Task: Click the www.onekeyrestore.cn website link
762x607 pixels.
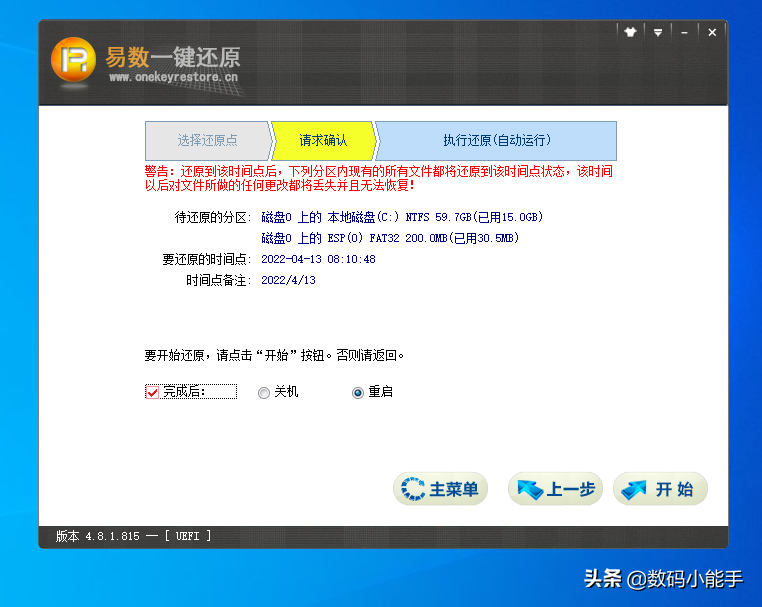Action: click(173, 77)
